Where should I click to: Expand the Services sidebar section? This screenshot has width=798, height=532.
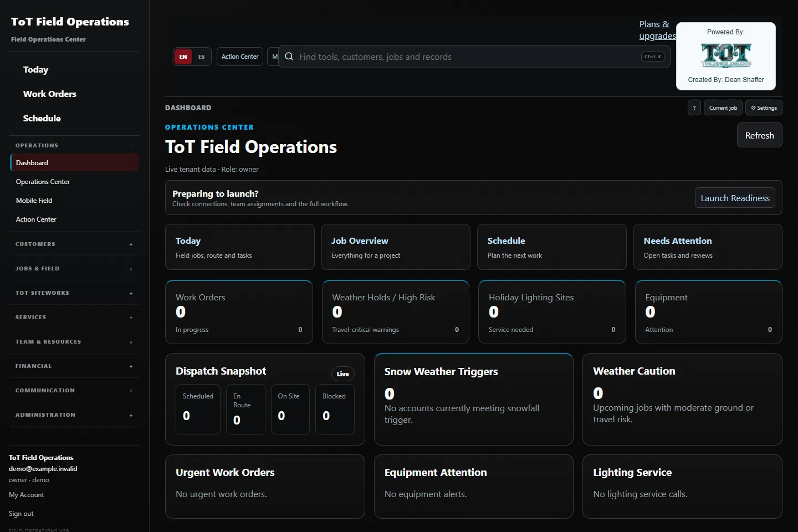(74, 318)
